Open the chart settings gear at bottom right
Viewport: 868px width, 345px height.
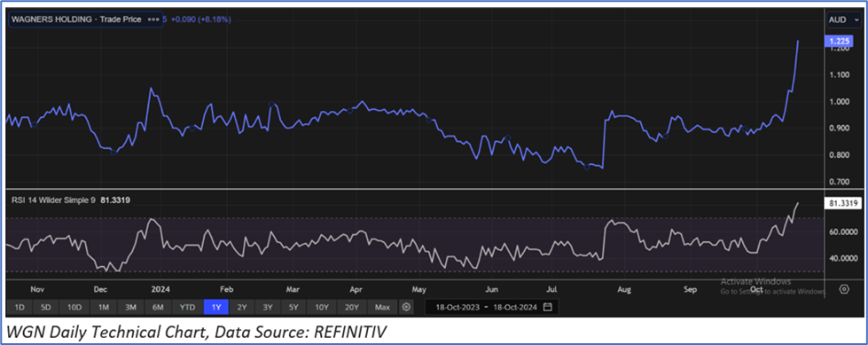pos(844,289)
